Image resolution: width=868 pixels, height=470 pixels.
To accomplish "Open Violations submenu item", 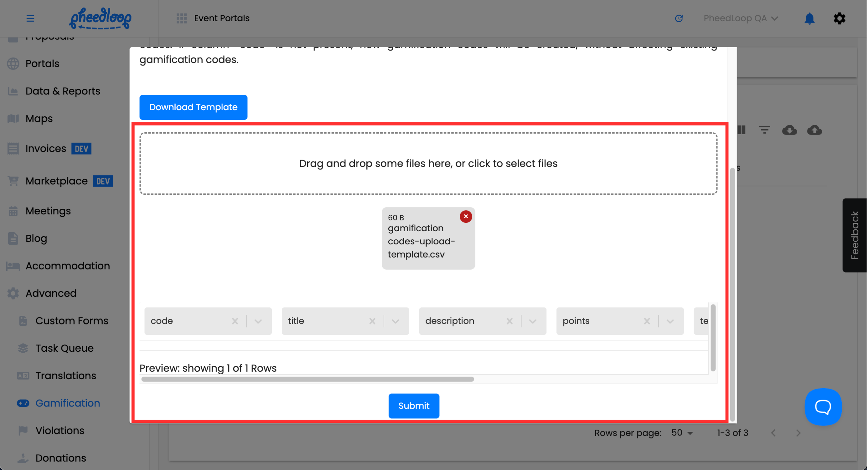I will (59, 431).
